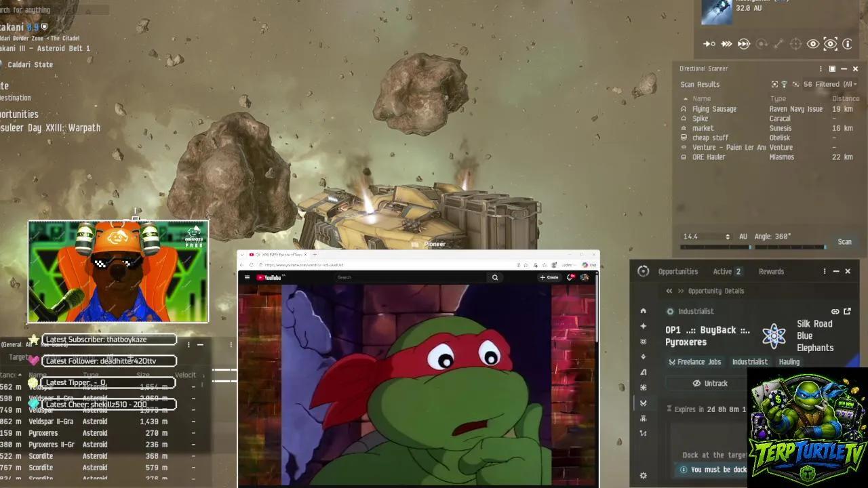
Task: Click the orbit action icon
Action: click(762, 44)
